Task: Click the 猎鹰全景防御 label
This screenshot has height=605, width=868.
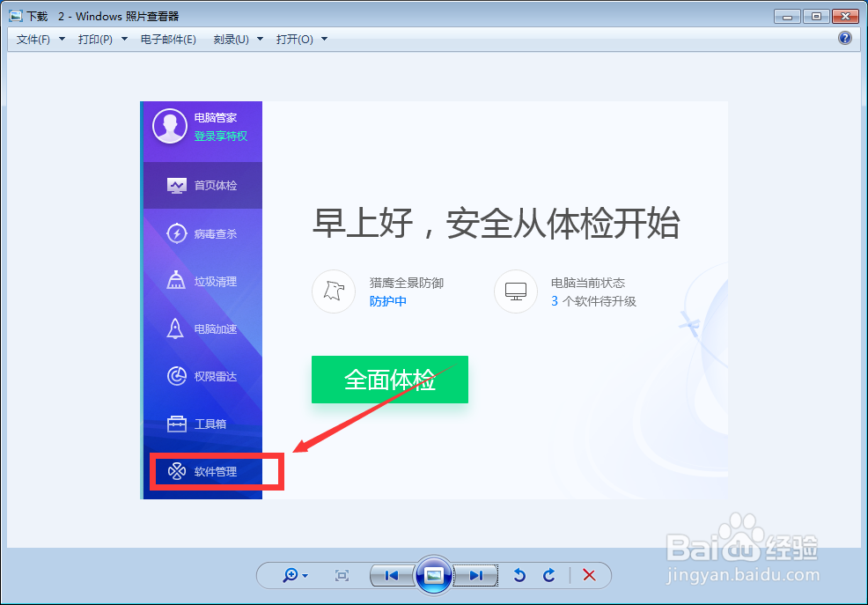Action: tap(407, 283)
